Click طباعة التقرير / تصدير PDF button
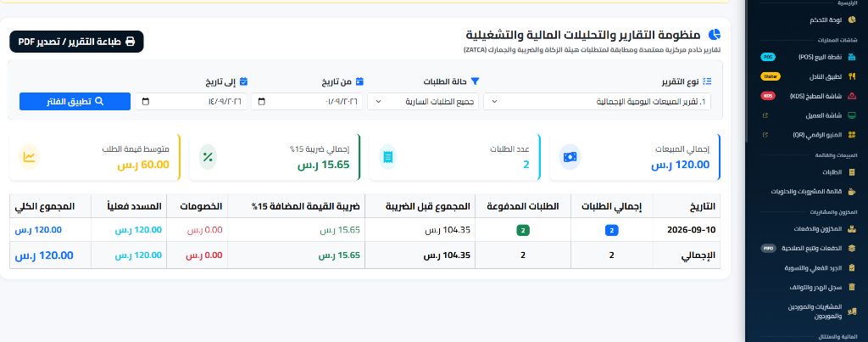Screen dimensions: 868x342 click(76, 42)
